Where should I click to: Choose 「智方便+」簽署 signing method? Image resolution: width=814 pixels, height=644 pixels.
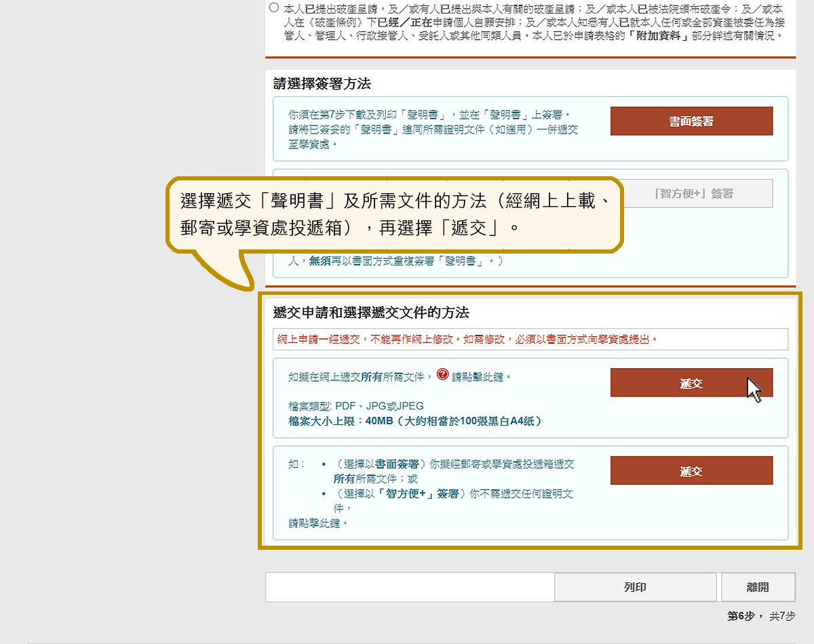click(691, 193)
